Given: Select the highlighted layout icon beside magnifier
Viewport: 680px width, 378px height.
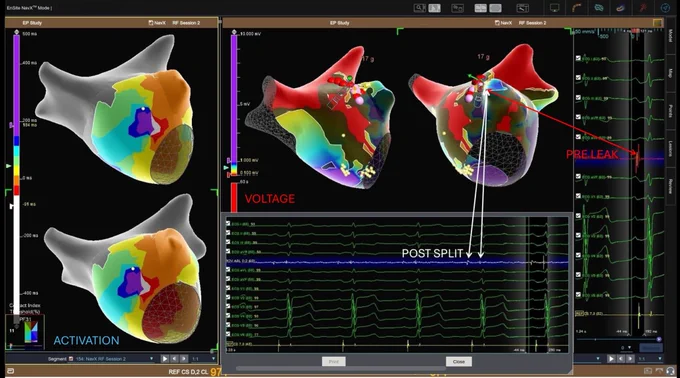Looking at the screenshot, I should (435, 8).
